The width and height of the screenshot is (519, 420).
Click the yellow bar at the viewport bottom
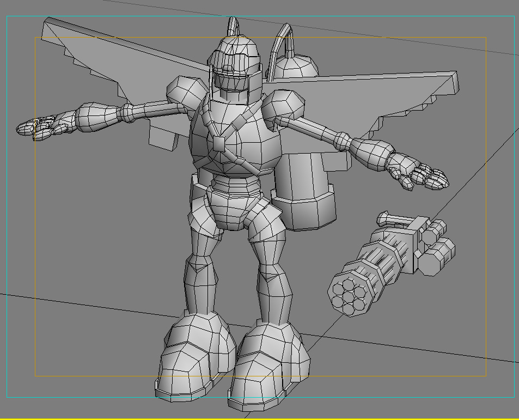coord(259,418)
